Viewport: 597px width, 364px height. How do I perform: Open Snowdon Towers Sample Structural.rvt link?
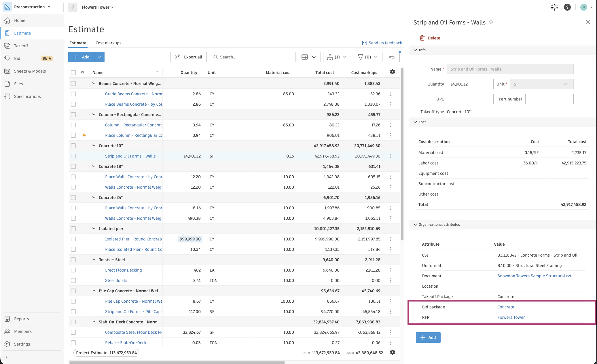pos(534,276)
